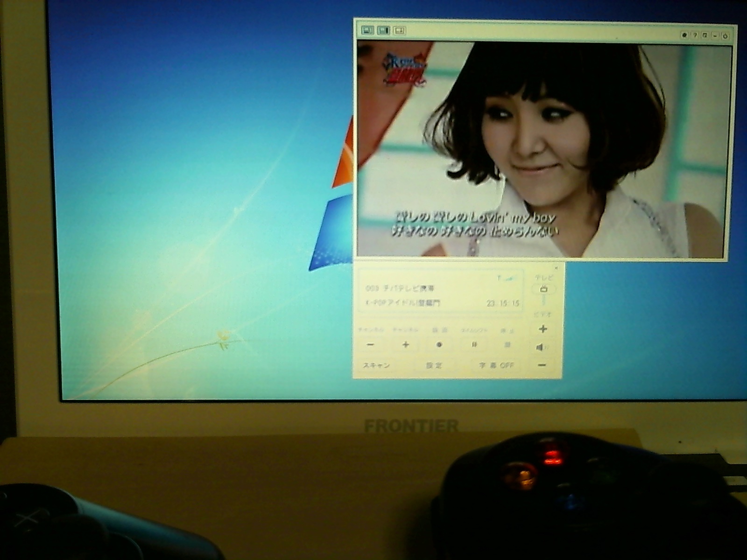Image resolution: width=747 pixels, height=560 pixels.
Task: Increase volume with the plus button
Action: tap(543, 329)
